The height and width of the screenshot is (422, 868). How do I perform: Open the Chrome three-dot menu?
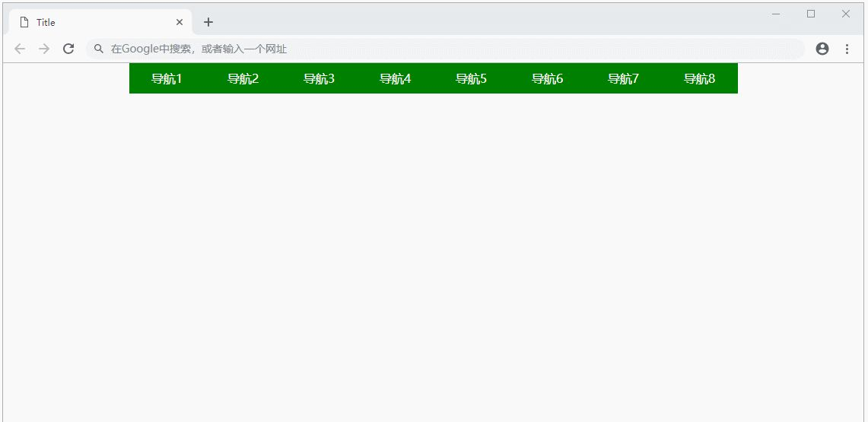[x=847, y=49]
